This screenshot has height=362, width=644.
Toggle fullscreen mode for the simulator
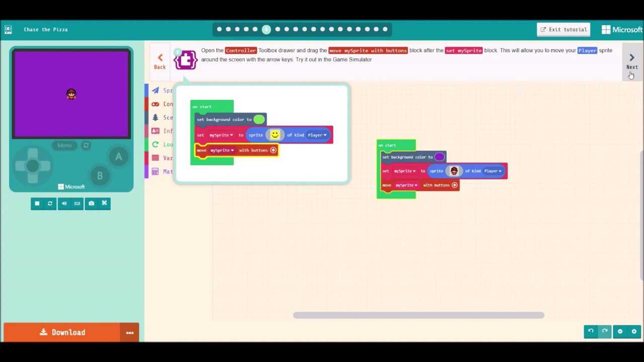pos(104,203)
